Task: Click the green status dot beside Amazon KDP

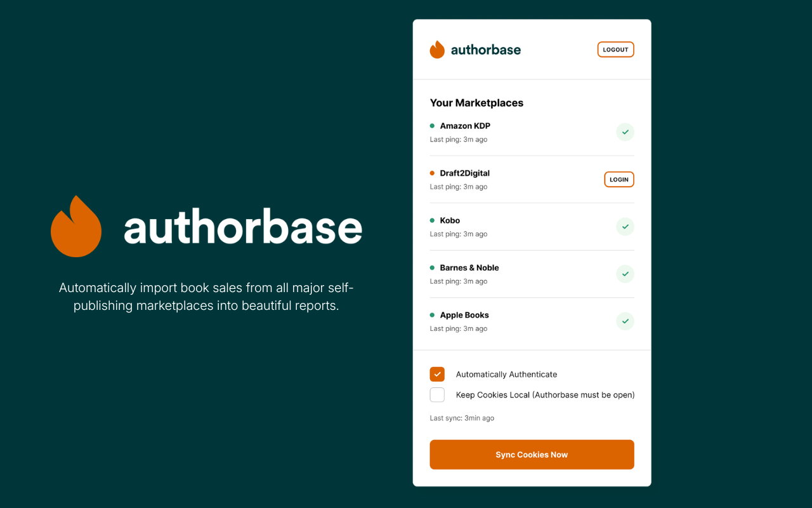Action: (x=432, y=126)
